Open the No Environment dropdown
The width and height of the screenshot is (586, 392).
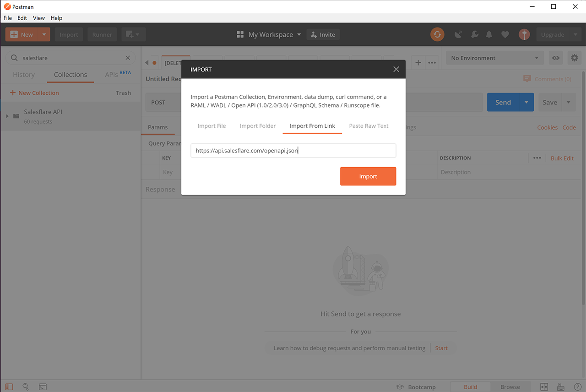pyautogui.click(x=495, y=58)
